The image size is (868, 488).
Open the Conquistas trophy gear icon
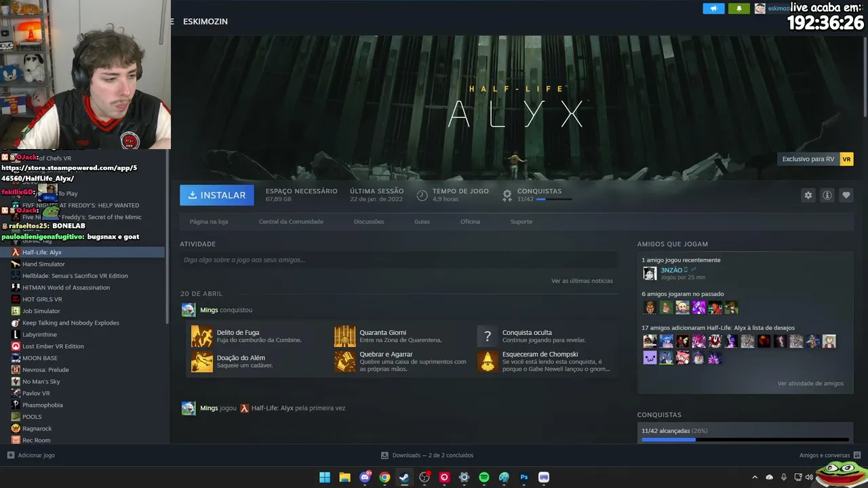point(507,195)
